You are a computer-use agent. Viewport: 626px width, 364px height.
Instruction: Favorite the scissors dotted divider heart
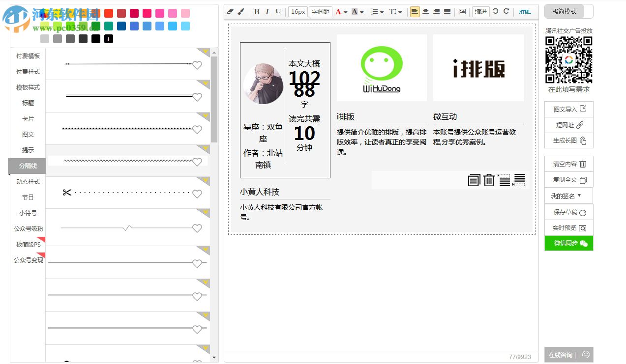click(x=197, y=194)
